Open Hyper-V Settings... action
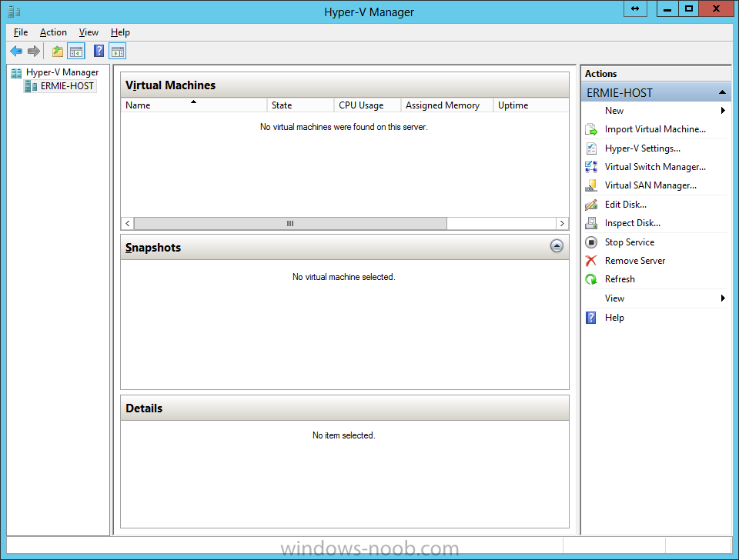 point(642,148)
